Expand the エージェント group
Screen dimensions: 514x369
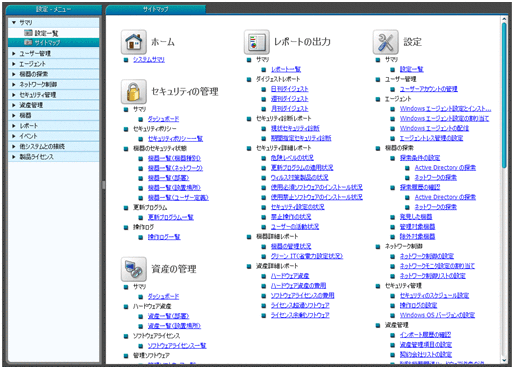click(14, 64)
